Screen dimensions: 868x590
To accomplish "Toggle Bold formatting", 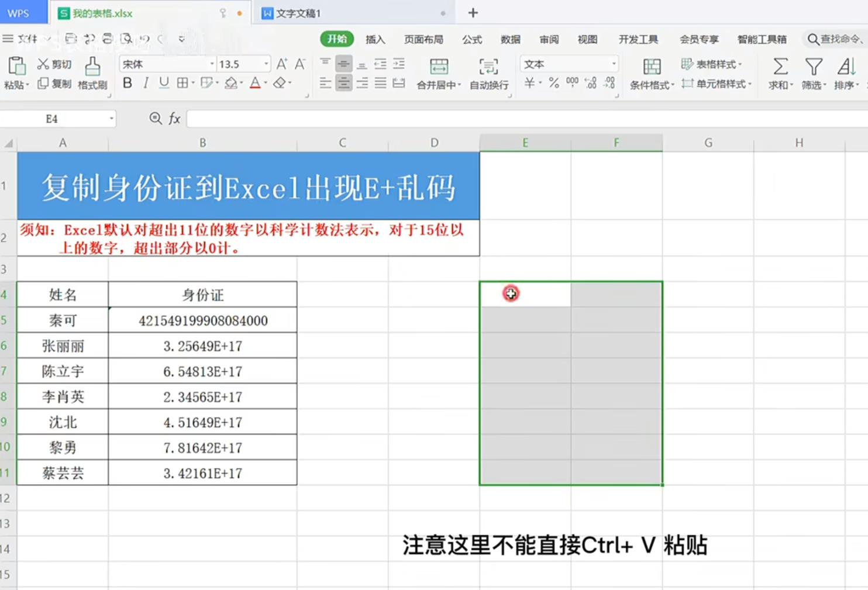I will pos(127,83).
